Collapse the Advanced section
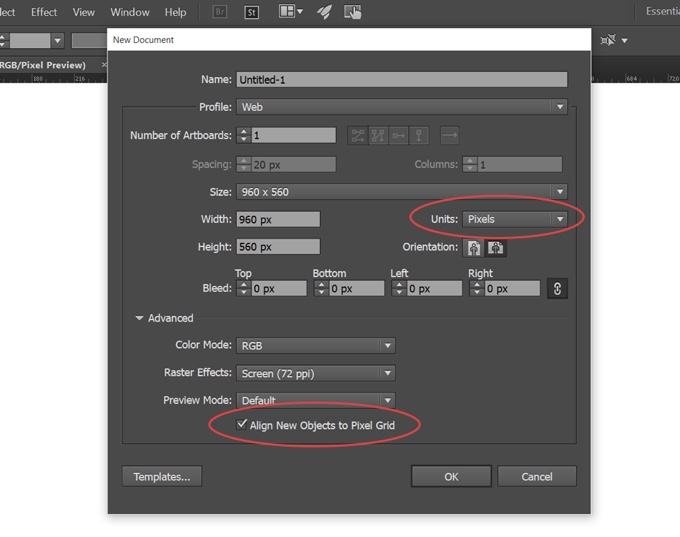The width and height of the screenshot is (680, 537). point(139,318)
